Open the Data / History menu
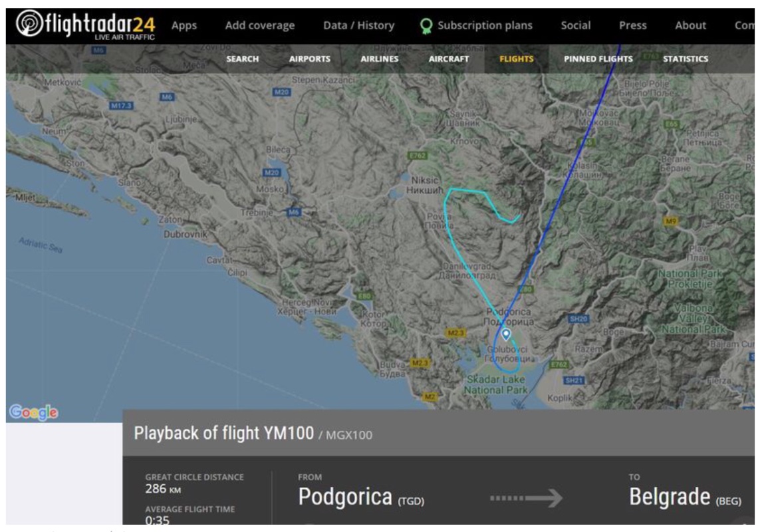The width and height of the screenshot is (764, 532). 358,25
